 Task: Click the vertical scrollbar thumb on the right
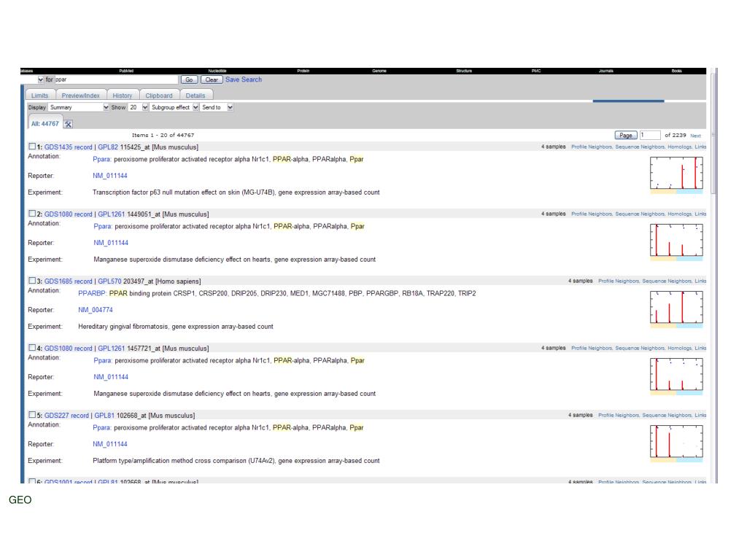pos(713,133)
